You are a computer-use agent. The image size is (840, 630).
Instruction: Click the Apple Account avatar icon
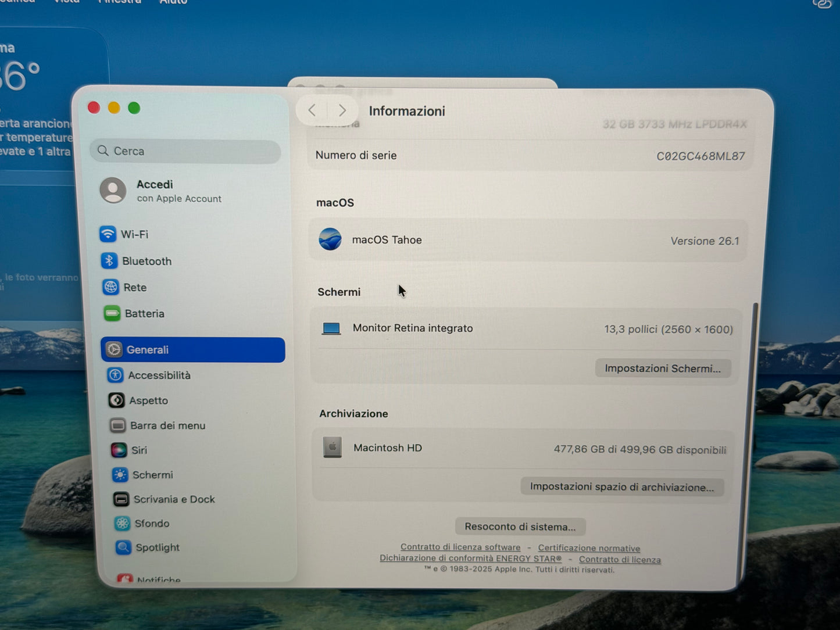[113, 191]
